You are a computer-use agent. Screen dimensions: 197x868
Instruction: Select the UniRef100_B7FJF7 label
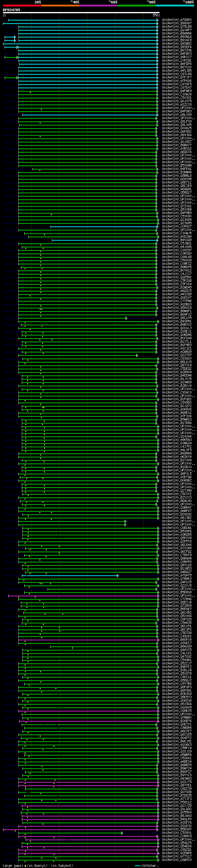(176, 78)
